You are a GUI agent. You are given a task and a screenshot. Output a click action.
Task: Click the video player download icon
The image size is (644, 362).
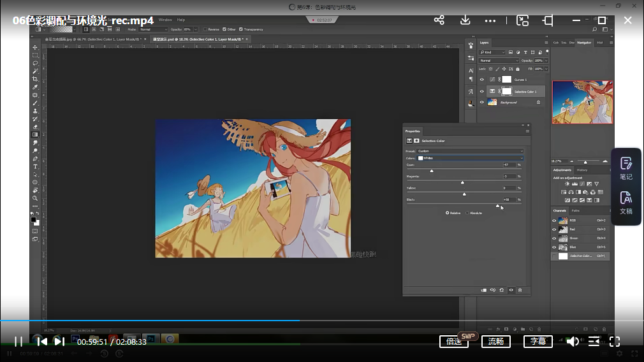point(465,20)
